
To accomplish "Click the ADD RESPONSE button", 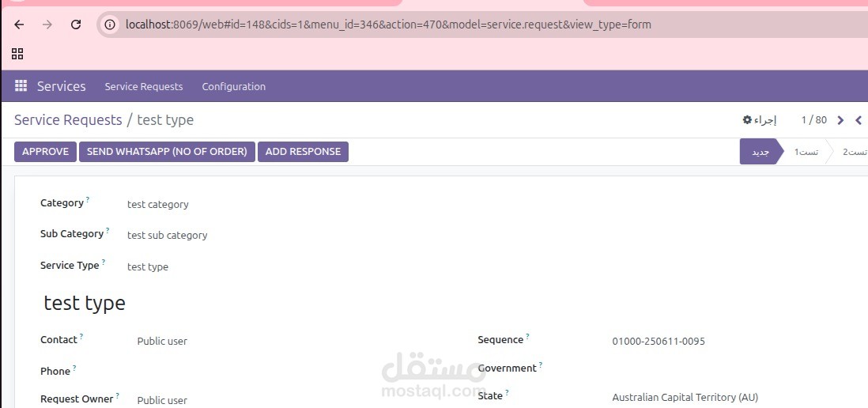I will tap(303, 152).
